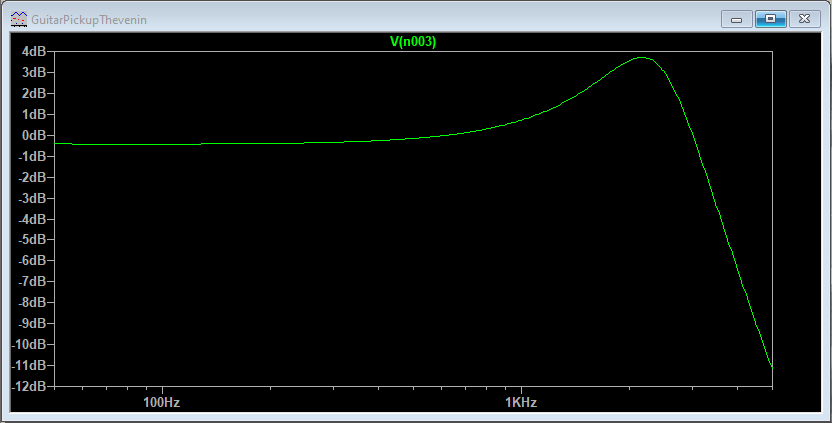Click the -6dB vertical axis label

pyautogui.click(x=32, y=261)
